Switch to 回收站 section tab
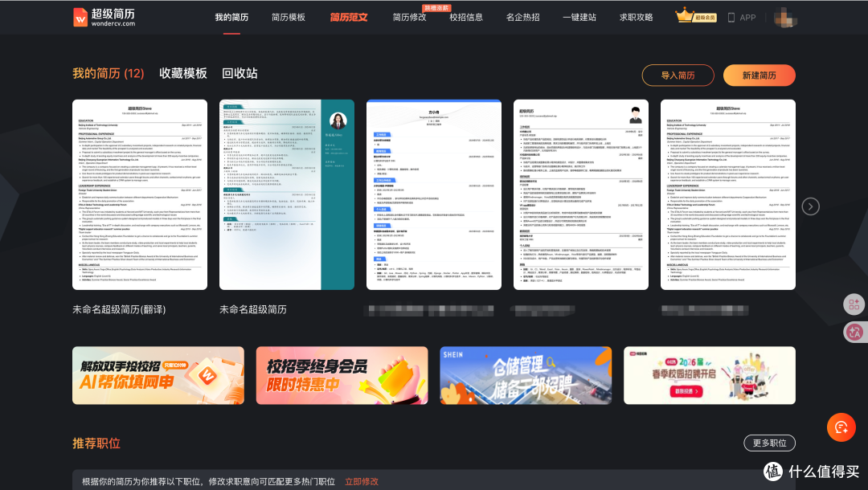868x490 pixels. coord(240,74)
